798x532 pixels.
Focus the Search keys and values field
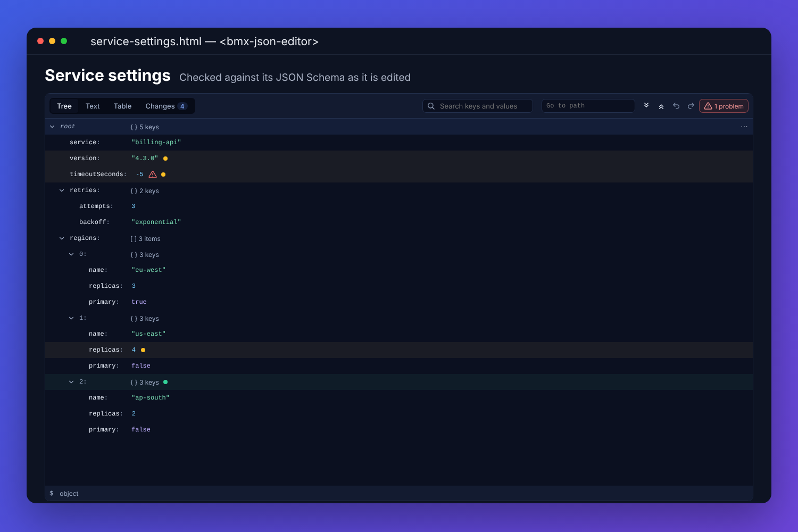[478, 106]
